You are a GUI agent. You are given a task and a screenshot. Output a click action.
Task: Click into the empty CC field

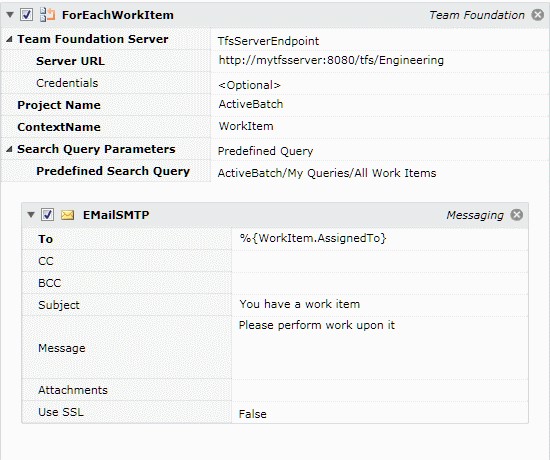380,261
